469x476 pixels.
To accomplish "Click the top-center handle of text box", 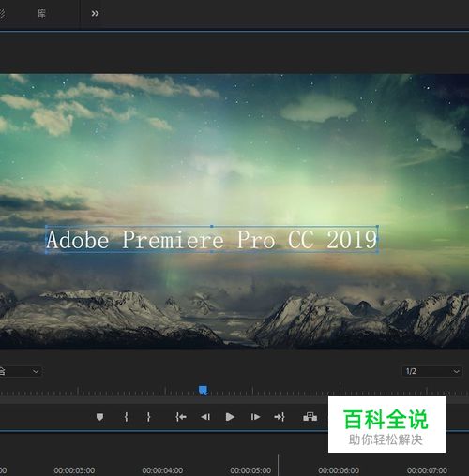I will pos(212,226).
